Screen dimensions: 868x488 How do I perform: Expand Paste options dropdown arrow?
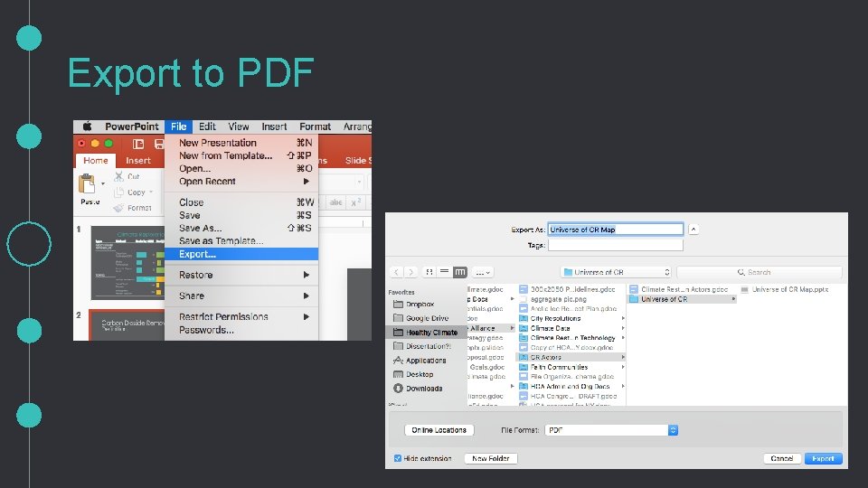point(103,183)
